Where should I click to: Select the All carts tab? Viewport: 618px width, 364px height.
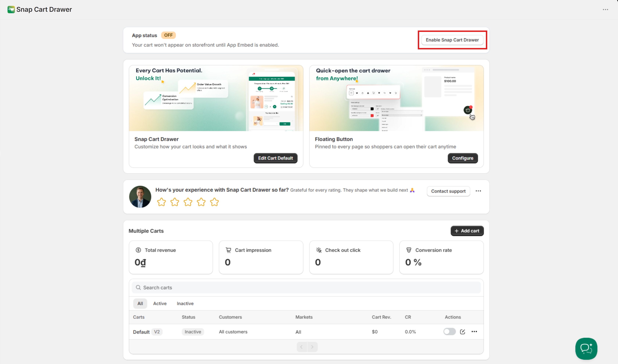(x=140, y=303)
